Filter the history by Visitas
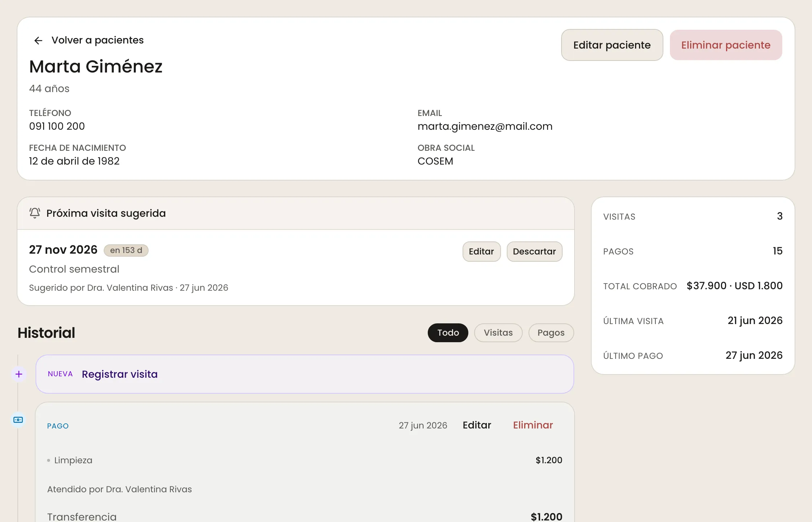 tap(498, 332)
